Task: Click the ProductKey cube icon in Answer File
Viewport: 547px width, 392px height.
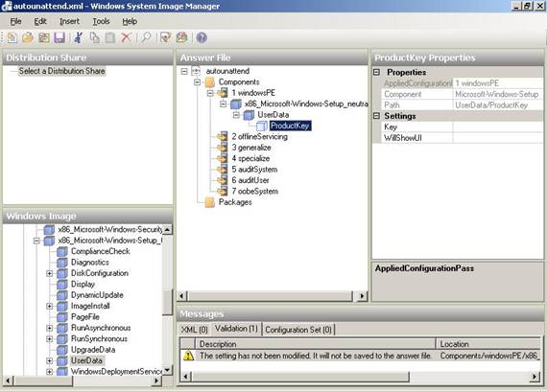Action: click(262, 126)
